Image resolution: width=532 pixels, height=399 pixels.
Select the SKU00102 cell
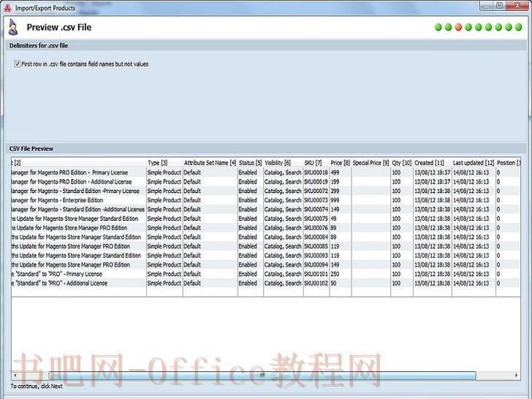pos(316,283)
